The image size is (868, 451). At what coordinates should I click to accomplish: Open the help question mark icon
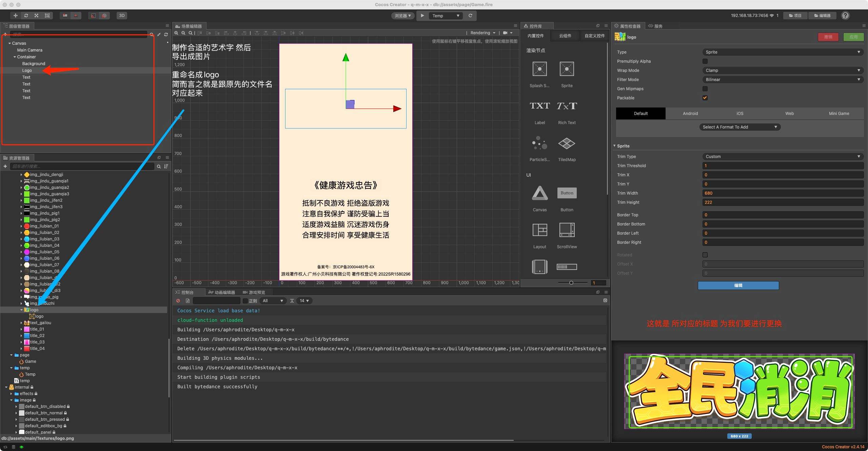(845, 16)
